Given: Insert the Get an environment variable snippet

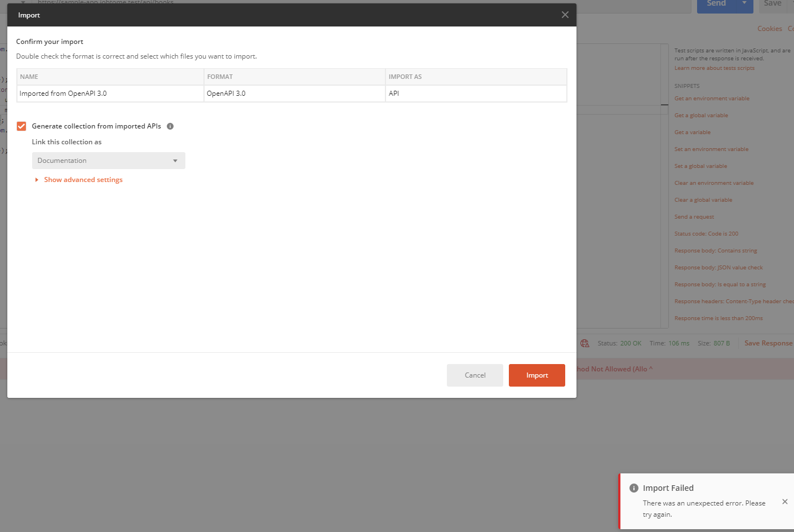Looking at the screenshot, I should [712, 98].
